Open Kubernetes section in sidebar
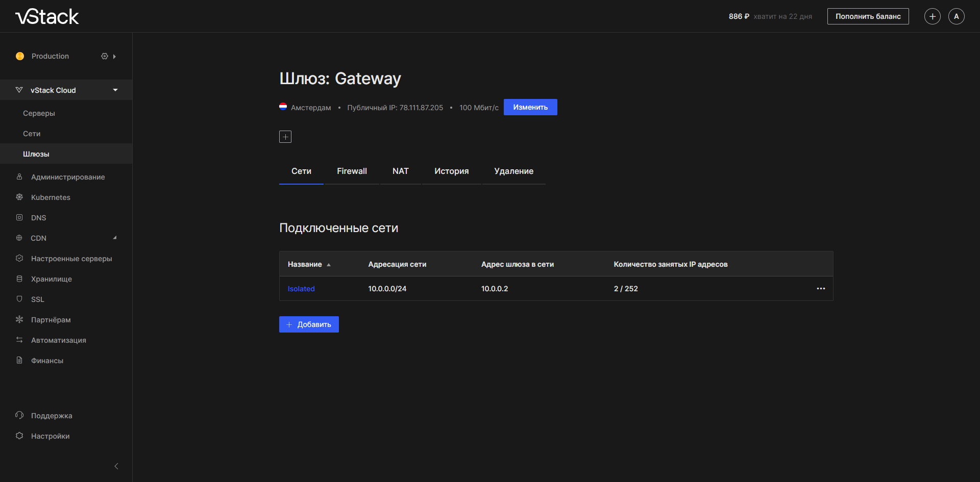The height and width of the screenshot is (482, 980). point(51,197)
